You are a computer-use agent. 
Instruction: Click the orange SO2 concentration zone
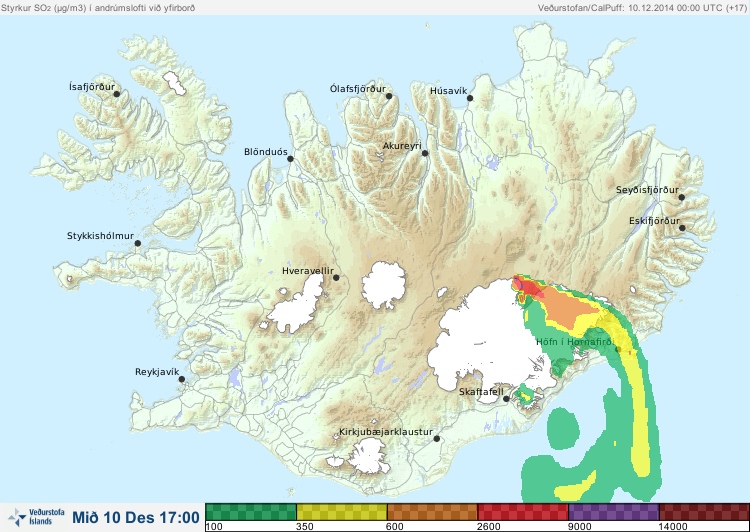[x=567, y=308]
